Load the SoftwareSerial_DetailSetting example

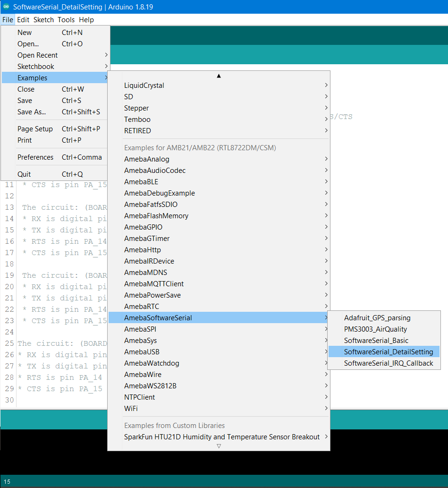[384, 352]
